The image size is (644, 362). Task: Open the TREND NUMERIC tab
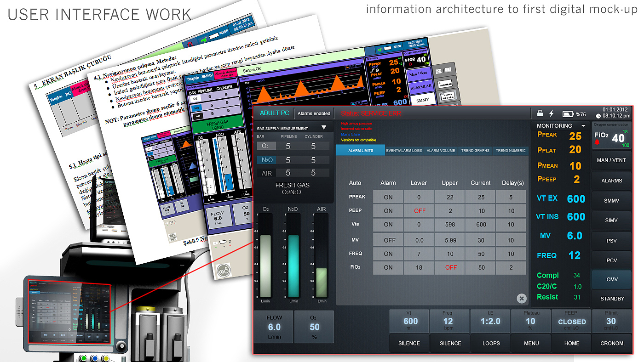pyautogui.click(x=511, y=150)
